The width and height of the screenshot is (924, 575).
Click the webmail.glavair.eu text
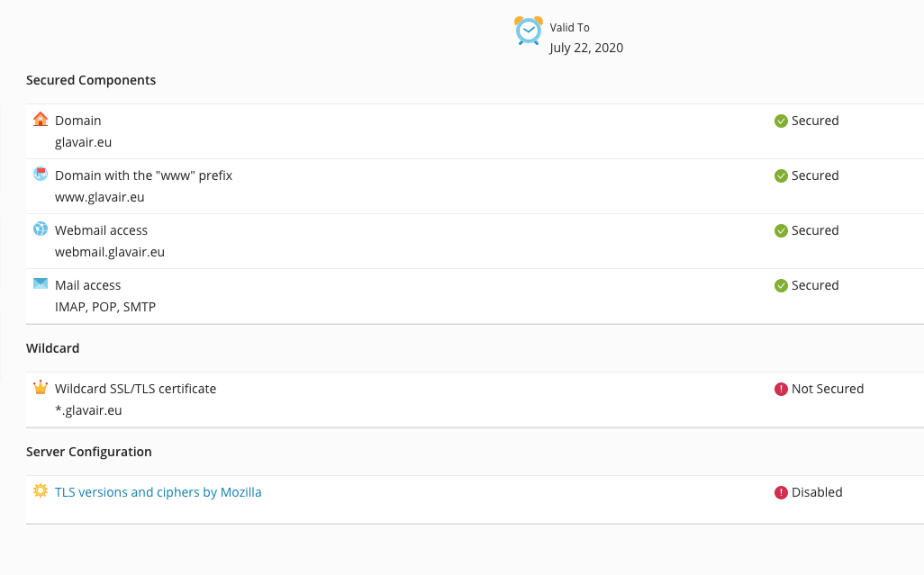click(x=110, y=252)
